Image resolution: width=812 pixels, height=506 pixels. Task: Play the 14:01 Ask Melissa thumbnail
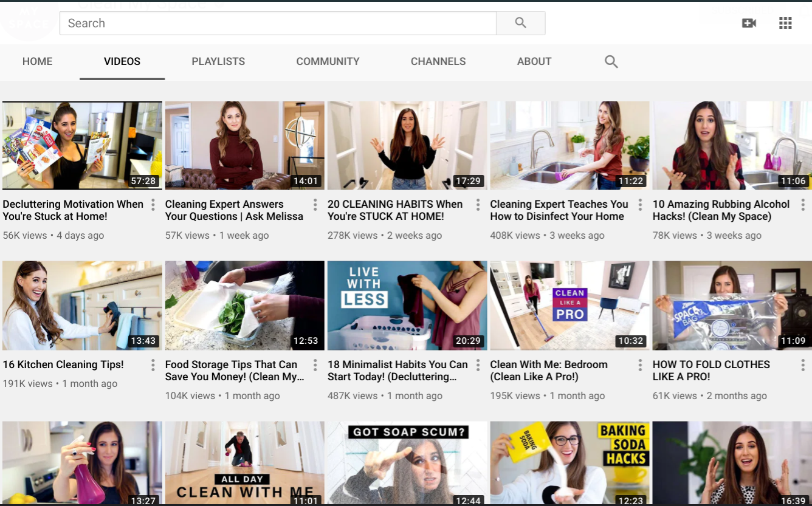coord(245,146)
